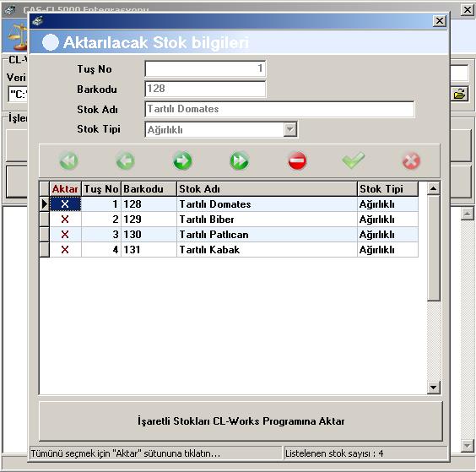Click the Barkodu column header
476x472 pixels.
pos(149,189)
